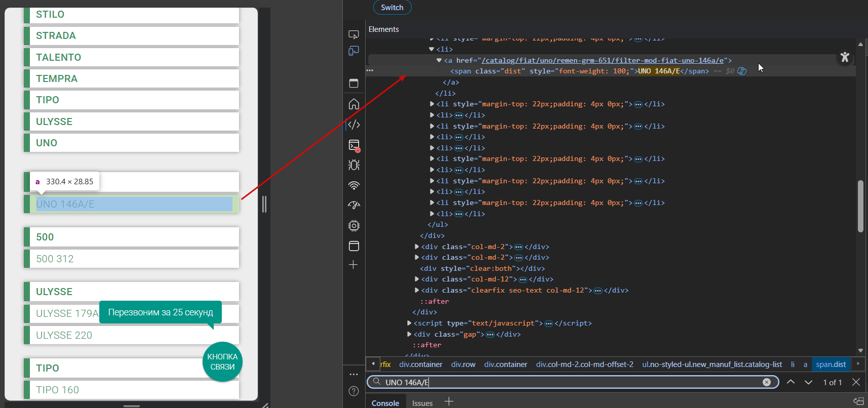The height and width of the screenshot is (408, 868).
Task: Open the STRADA model link
Action: (x=131, y=35)
